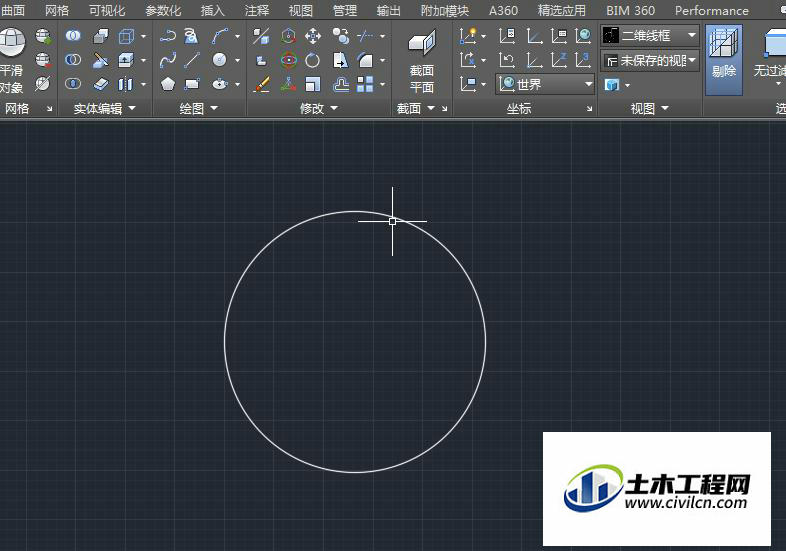Click the World UCS globe icon

582,36
